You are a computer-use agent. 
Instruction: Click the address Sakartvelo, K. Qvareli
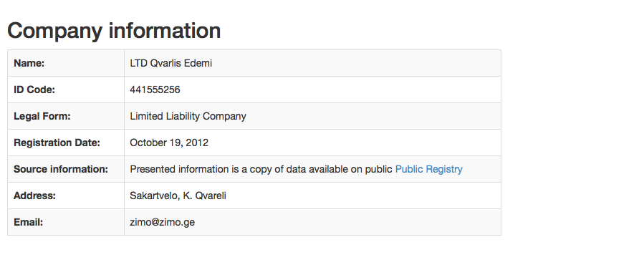[178, 196]
